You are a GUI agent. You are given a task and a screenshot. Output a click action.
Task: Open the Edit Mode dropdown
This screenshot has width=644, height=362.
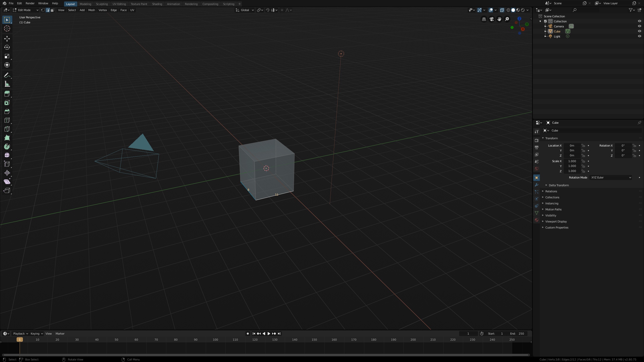point(26,10)
